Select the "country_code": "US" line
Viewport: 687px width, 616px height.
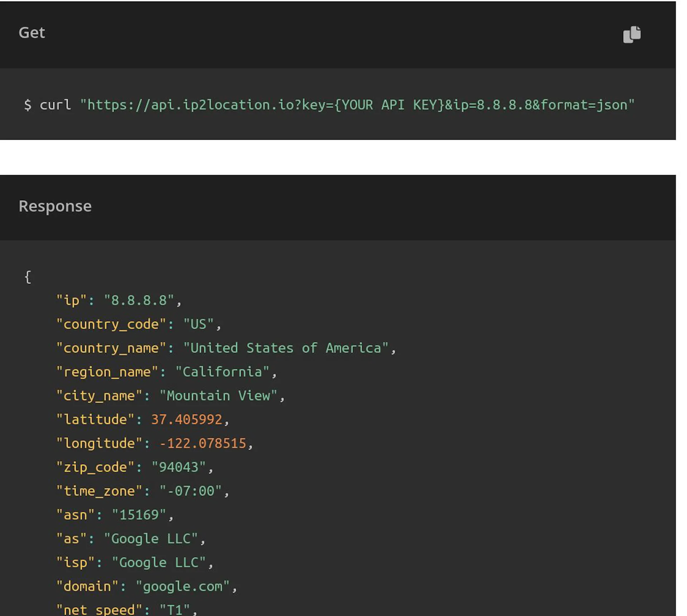139,324
